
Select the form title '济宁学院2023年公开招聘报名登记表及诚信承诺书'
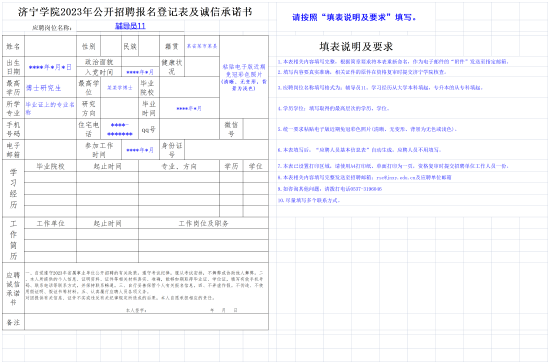135,12
